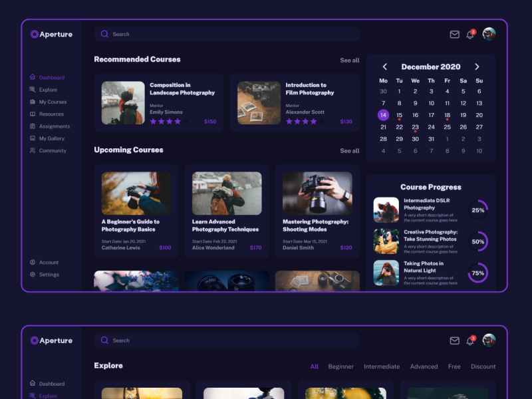This screenshot has width=532, height=399.
Task: Open Settings from the sidebar
Action: pyautogui.click(x=47, y=274)
